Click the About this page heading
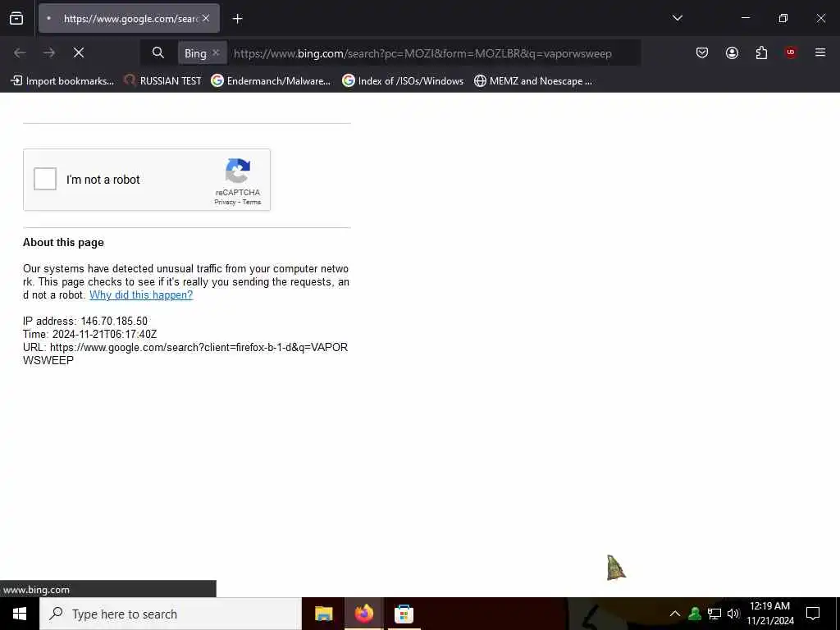Viewport: 840px width, 630px height. (63, 243)
